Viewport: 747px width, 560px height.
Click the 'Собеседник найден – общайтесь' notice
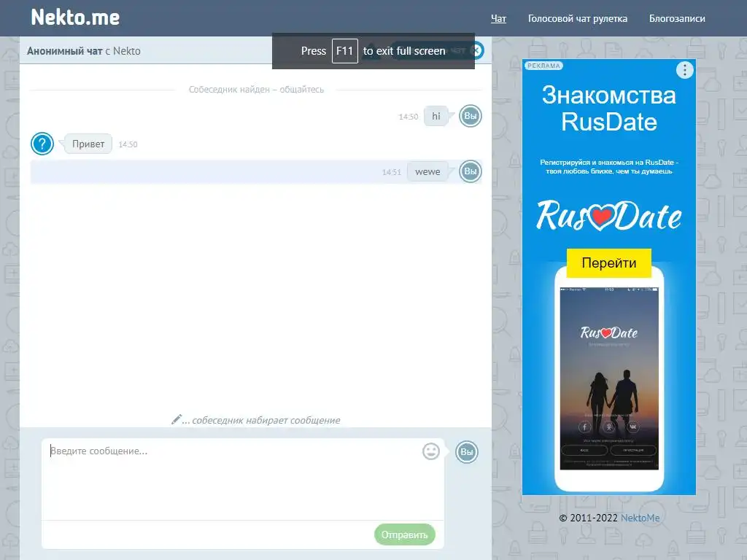256,90
